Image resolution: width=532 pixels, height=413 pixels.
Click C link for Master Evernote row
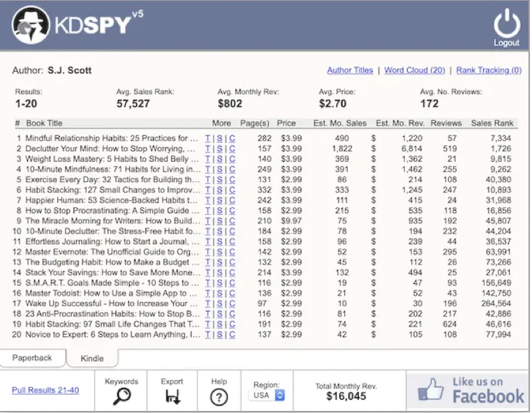[232, 252]
